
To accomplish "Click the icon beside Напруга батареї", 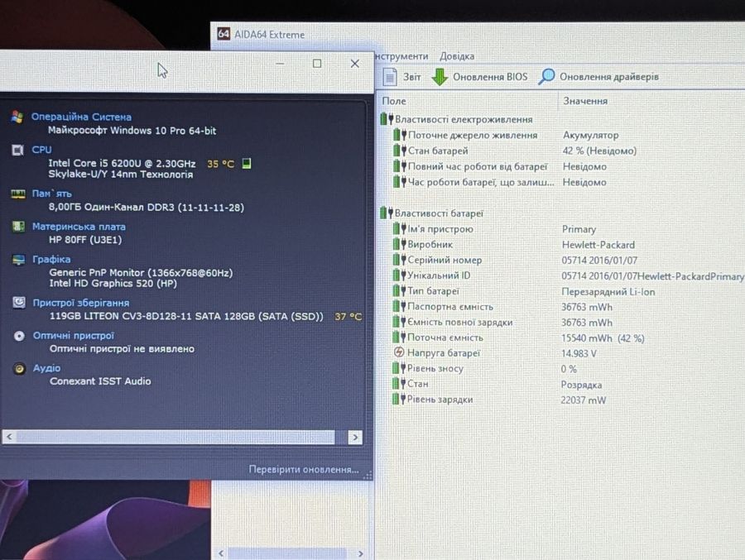I will (399, 352).
